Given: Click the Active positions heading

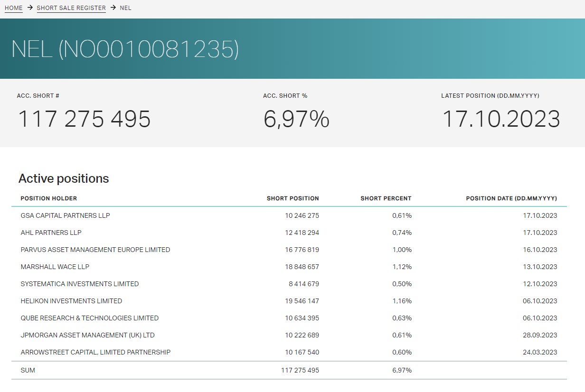Looking at the screenshot, I should pos(64,178).
